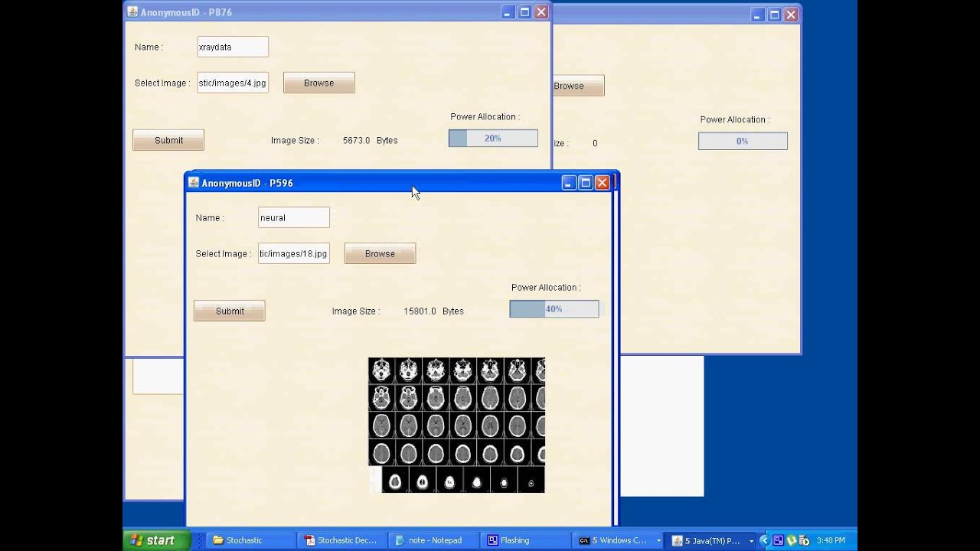Close the AnonymousID - P596 window
Image resolution: width=980 pixels, height=551 pixels.
pos(603,182)
